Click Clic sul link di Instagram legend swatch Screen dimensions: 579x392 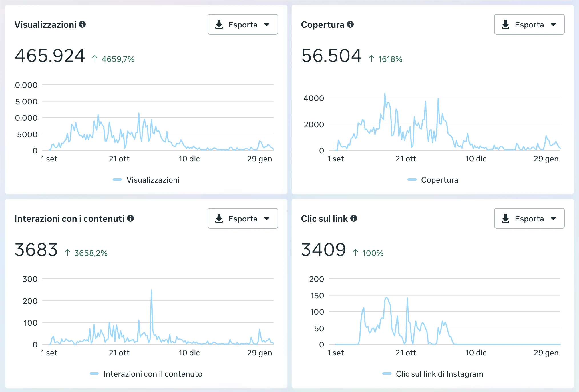click(387, 374)
